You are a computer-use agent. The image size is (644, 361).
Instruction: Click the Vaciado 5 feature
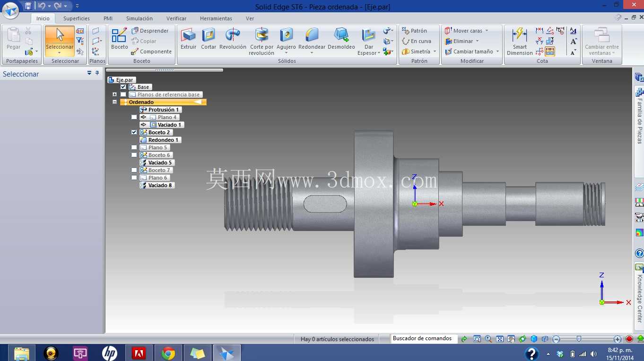tap(157, 163)
